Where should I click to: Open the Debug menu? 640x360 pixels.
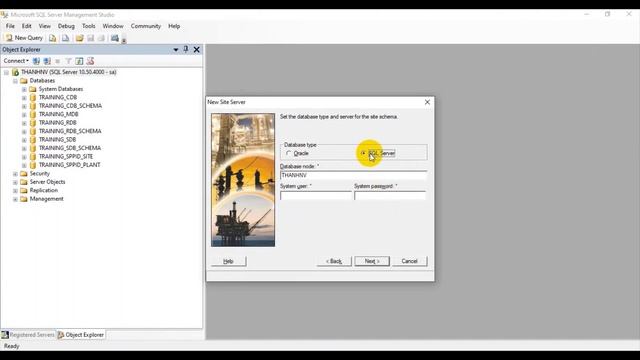(66, 26)
